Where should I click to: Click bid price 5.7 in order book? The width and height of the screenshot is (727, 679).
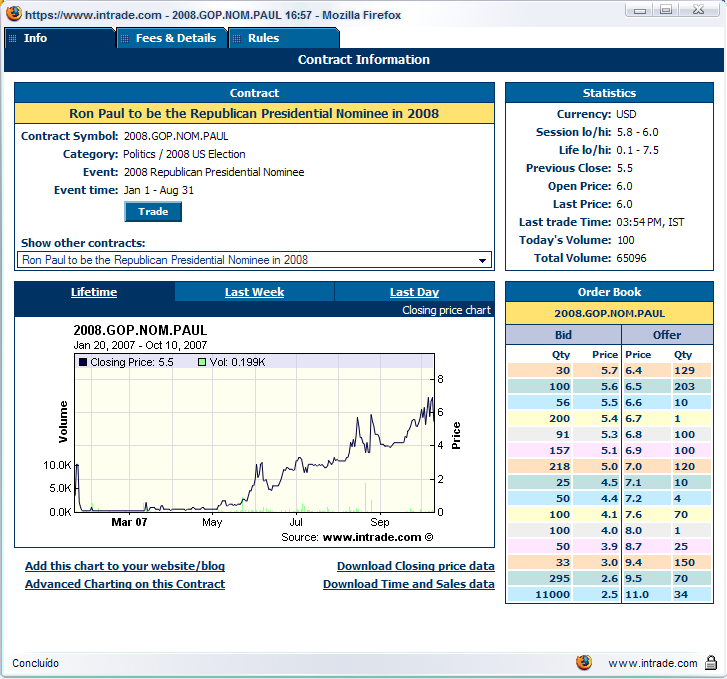click(609, 371)
